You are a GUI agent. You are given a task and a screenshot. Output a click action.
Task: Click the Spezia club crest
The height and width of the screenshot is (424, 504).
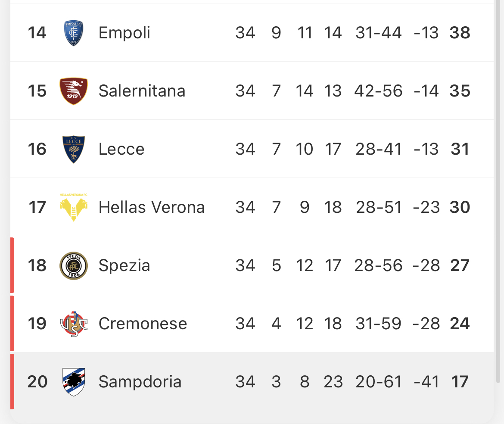tap(74, 265)
